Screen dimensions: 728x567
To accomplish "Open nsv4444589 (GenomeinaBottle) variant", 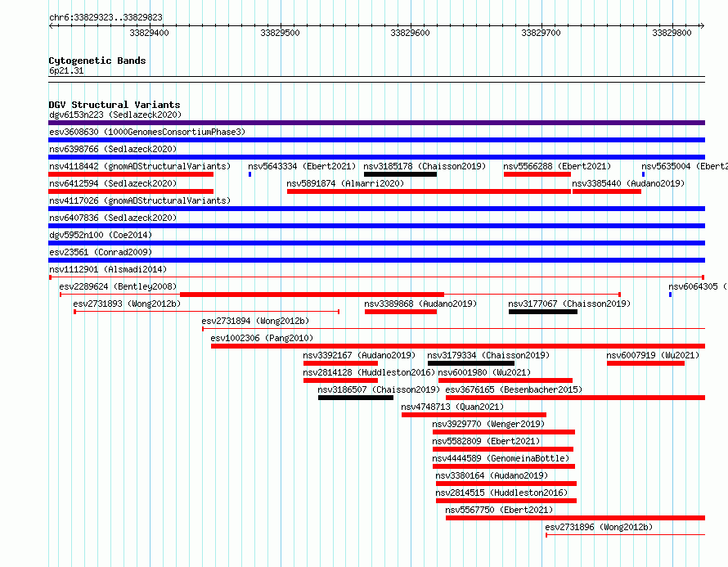I will (x=501, y=458).
